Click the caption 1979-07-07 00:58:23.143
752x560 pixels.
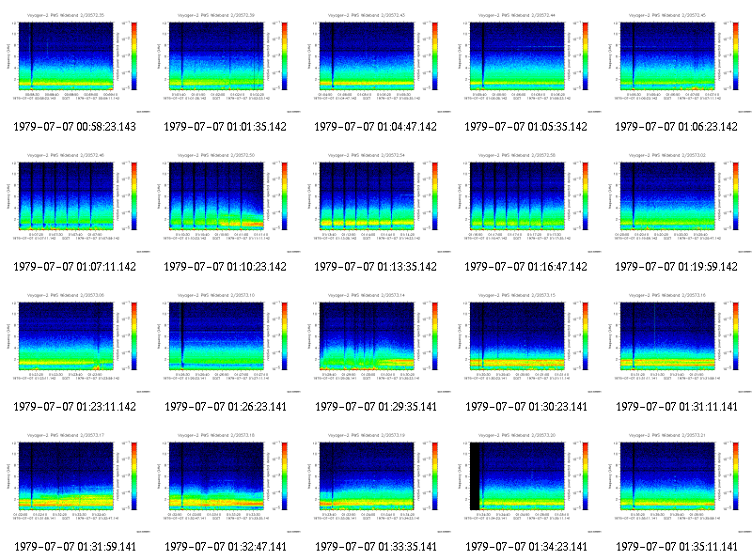(75, 127)
